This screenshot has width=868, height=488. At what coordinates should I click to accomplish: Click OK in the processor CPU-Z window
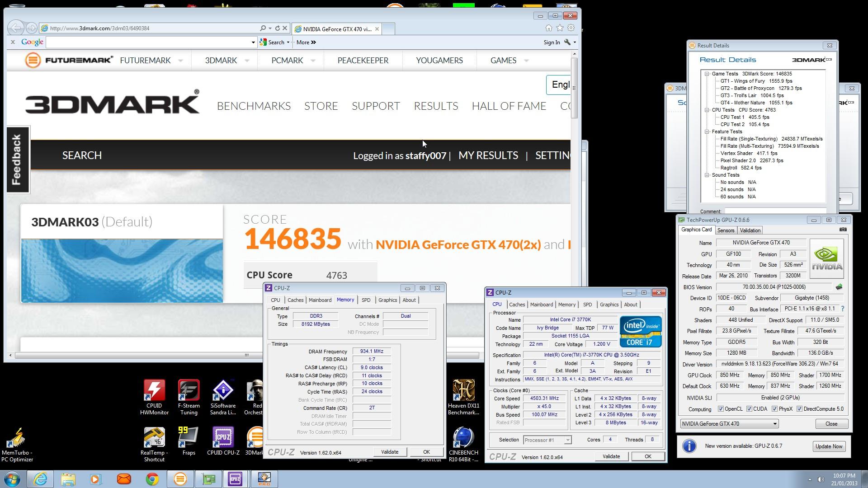coord(648,456)
